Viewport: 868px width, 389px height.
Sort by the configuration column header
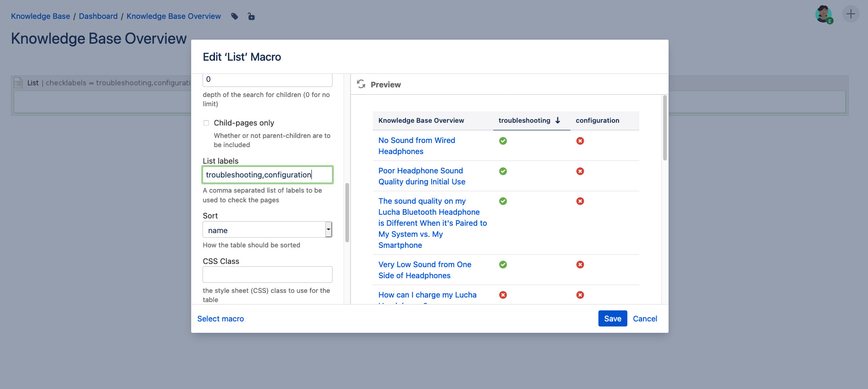click(597, 120)
